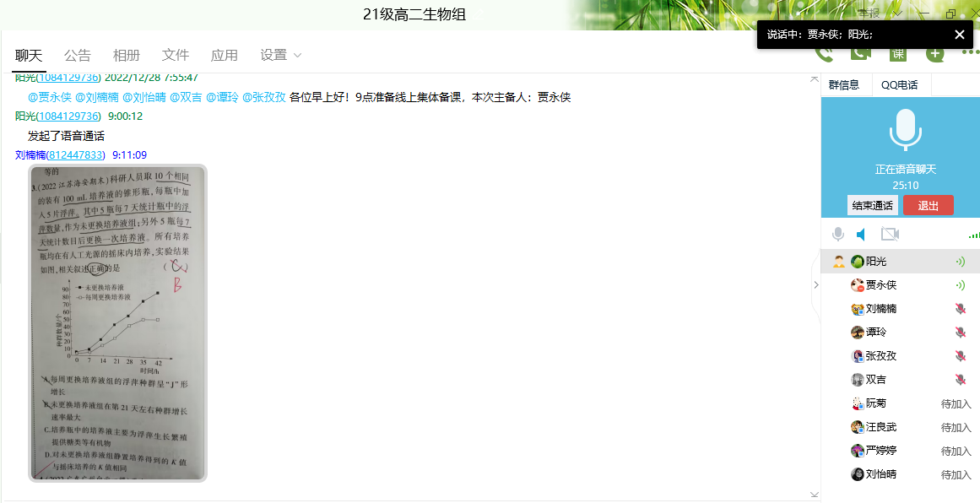Open the 应用 tab
Viewport: 980px width, 503px height.
point(225,55)
